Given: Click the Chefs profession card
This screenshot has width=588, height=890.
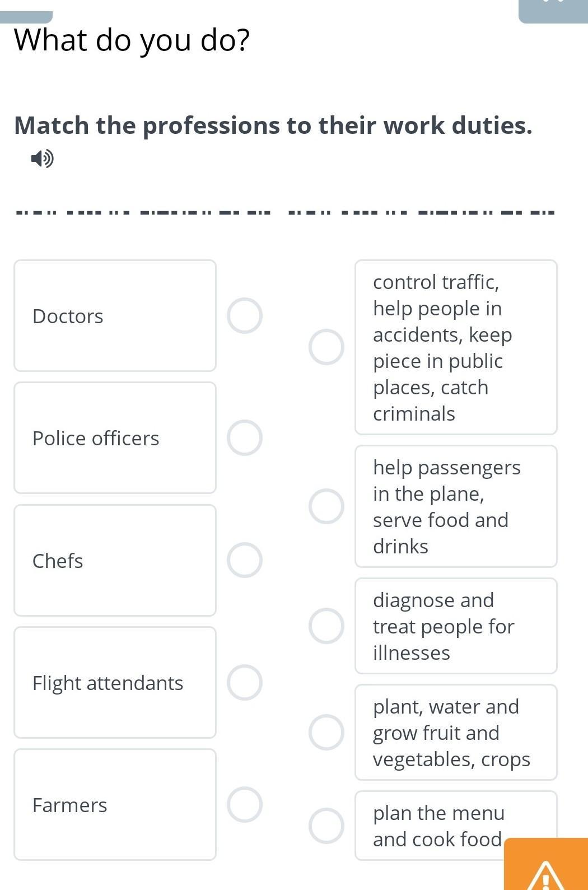Looking at the screenshot, I should point(115,560).
